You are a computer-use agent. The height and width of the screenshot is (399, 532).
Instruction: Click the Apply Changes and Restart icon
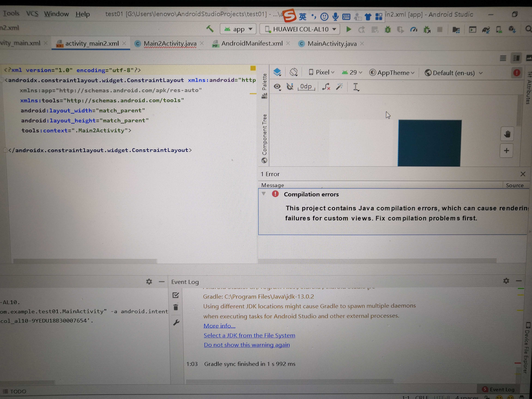(x=361, y=30)
